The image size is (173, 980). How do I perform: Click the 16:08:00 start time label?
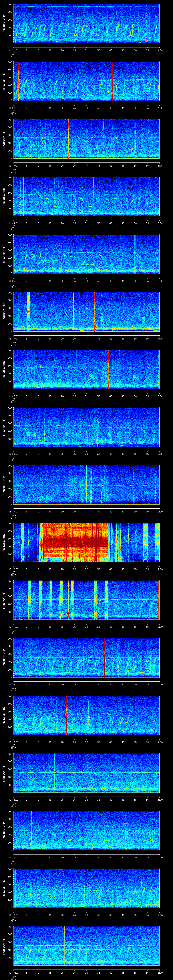click(13, 454)
